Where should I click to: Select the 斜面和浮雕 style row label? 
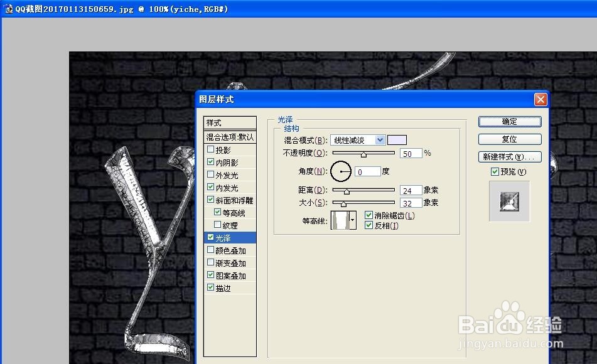(x=235, y=200)
